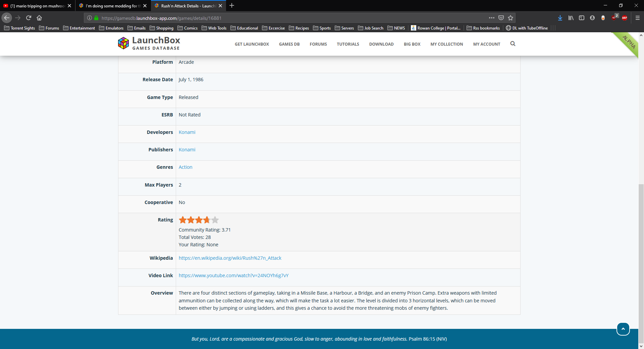Click the Konami developer link

click(187, 132)
